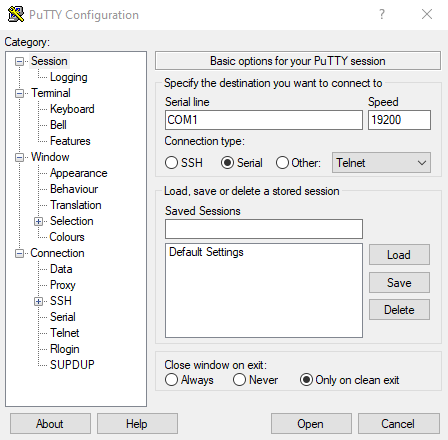
Task: Click the Open button to connect
Action: coord(311,424)
